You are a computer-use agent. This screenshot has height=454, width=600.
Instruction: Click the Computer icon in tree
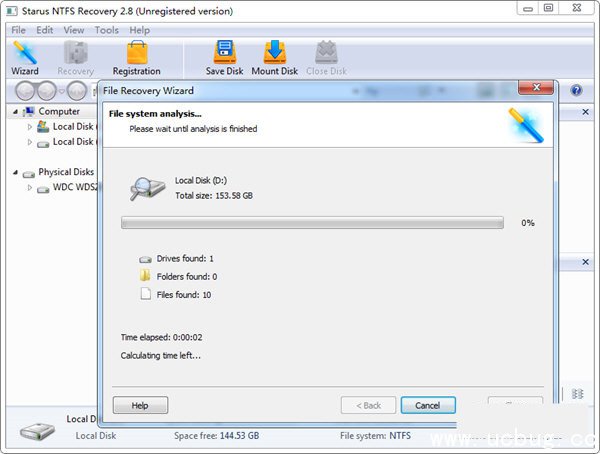coord(29,111)
